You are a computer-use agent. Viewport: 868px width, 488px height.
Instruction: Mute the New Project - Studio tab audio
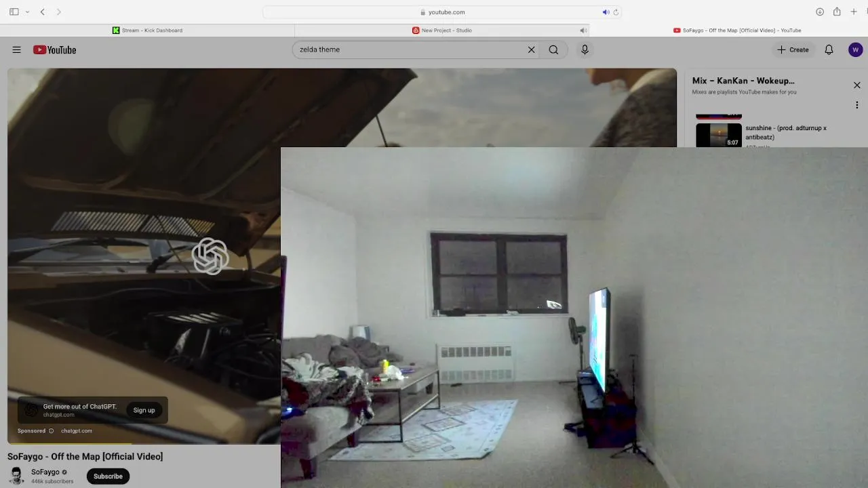click(x=583, y=30)
